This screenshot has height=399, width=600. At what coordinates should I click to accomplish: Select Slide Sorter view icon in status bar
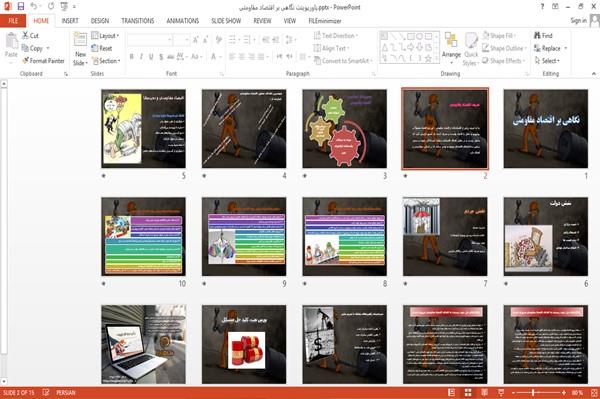[x=468, y=392]
